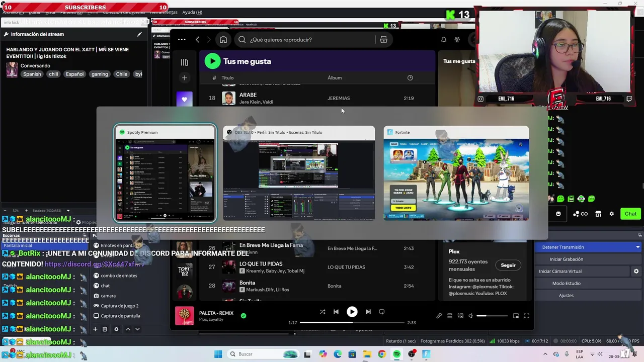Image resolution: width=644 pixels, height=362 pixels.
Task: Adjust the Spotify volume slider
Action: [492, 316]
